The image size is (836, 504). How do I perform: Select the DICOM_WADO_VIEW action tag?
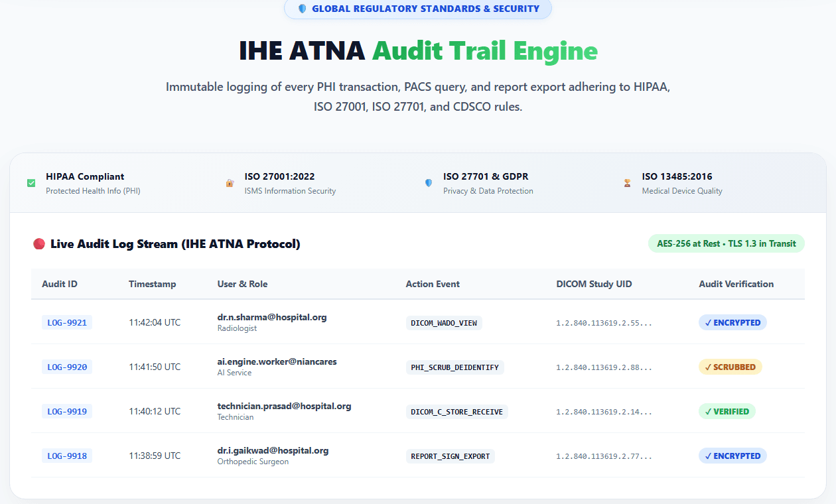[x=444, y=323]
